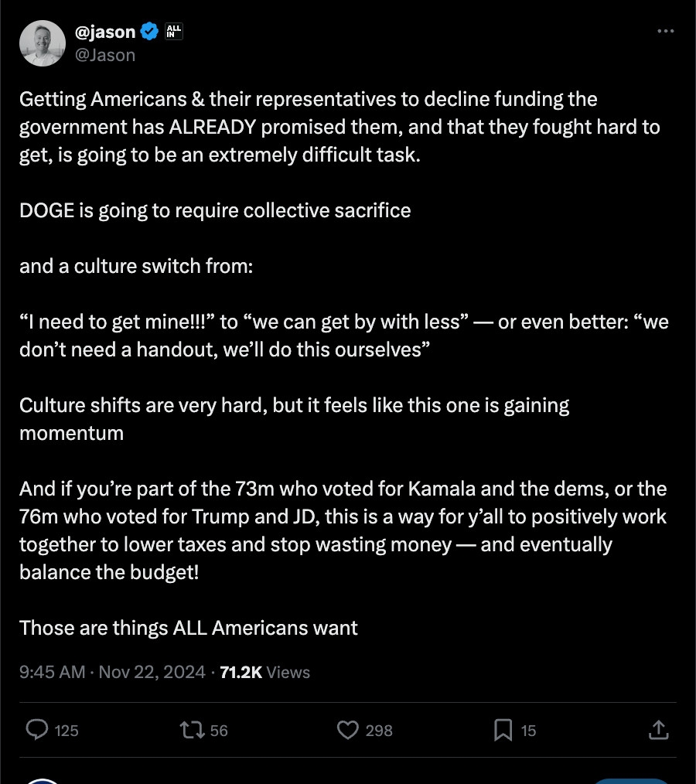Click the gray @Jason handle
The width and height of the screenshot is (696, 784).
[105, 55]
